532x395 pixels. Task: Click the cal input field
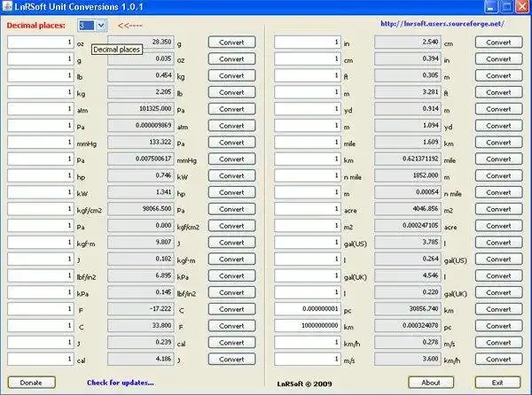41,359
